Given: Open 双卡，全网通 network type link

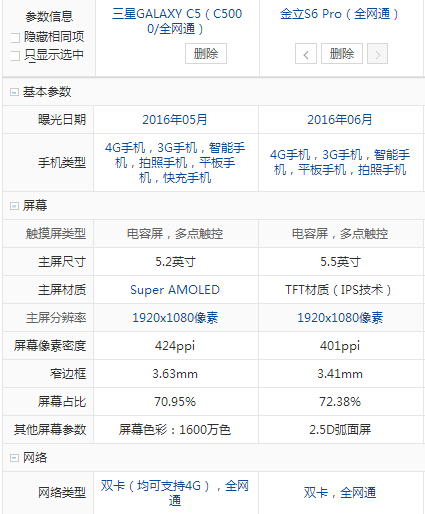Looking at the screenshot, I should click(x=340, y=492).
